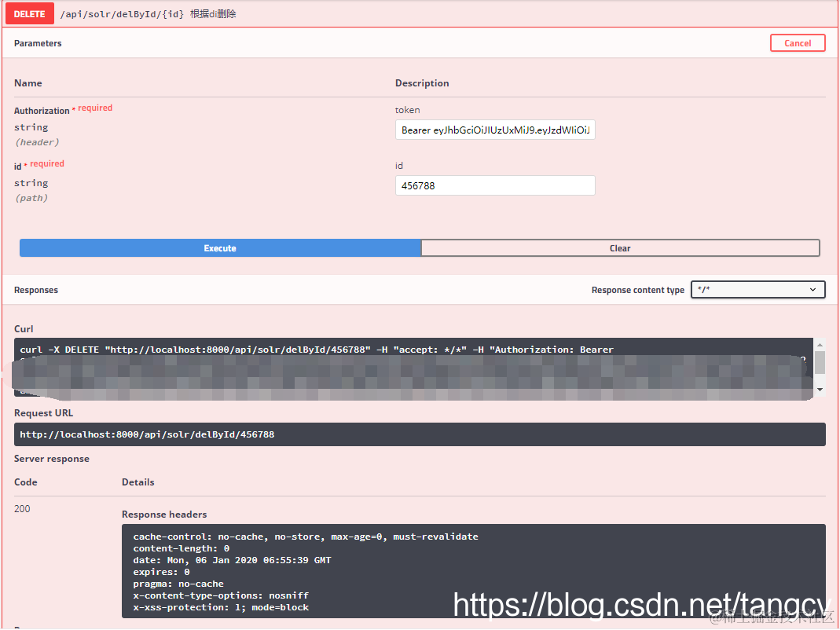Click the (path) parameter location text
Image resolution: width=840 pixels, height=630 pixels.
(31, 198)
